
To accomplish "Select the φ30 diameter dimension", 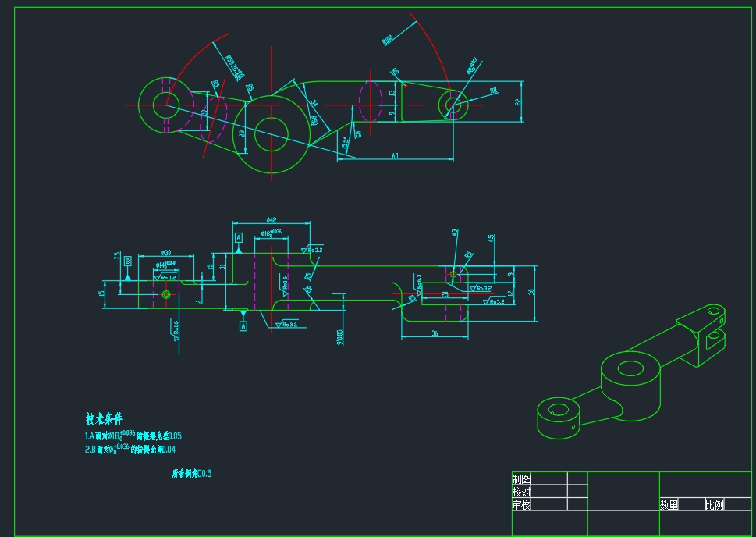I will coord(166,252).
